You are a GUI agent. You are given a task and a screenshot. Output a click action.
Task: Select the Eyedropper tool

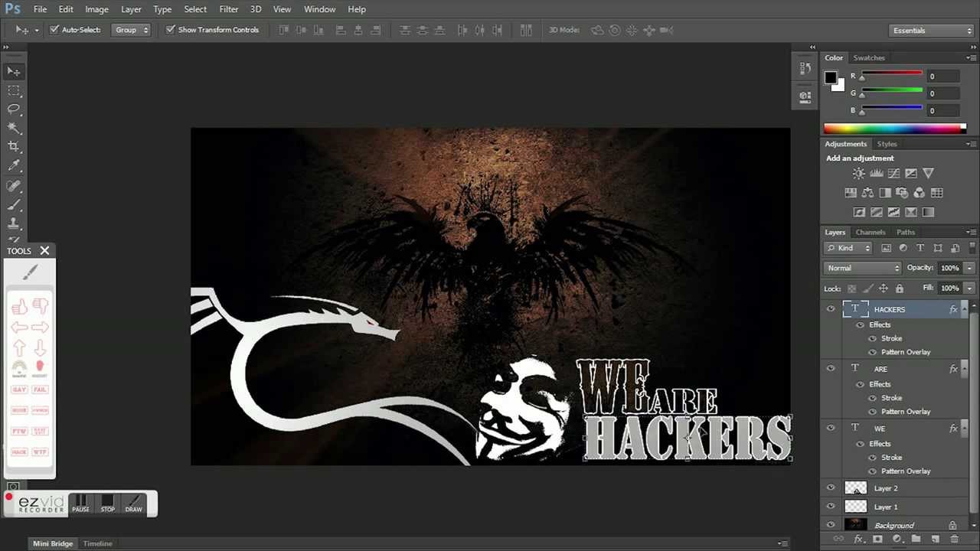pos(14,165)
